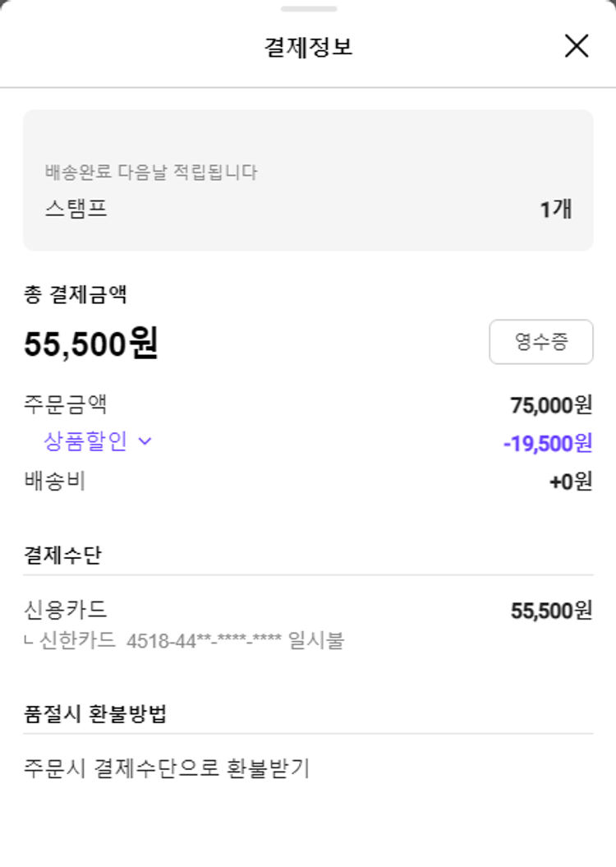Select the 총 결제금액 heading
The height and width of the screenshot is (867, 616).
tap(76, 295)
